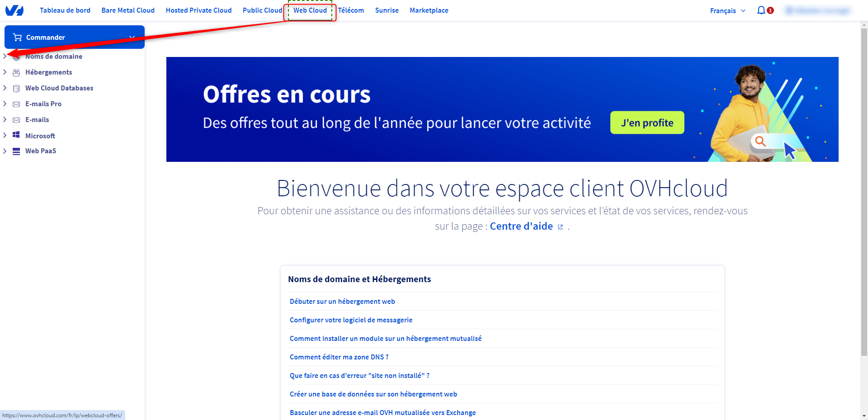Click the E-mails envelope icon
868x420 pixels.
pos(16,120)
